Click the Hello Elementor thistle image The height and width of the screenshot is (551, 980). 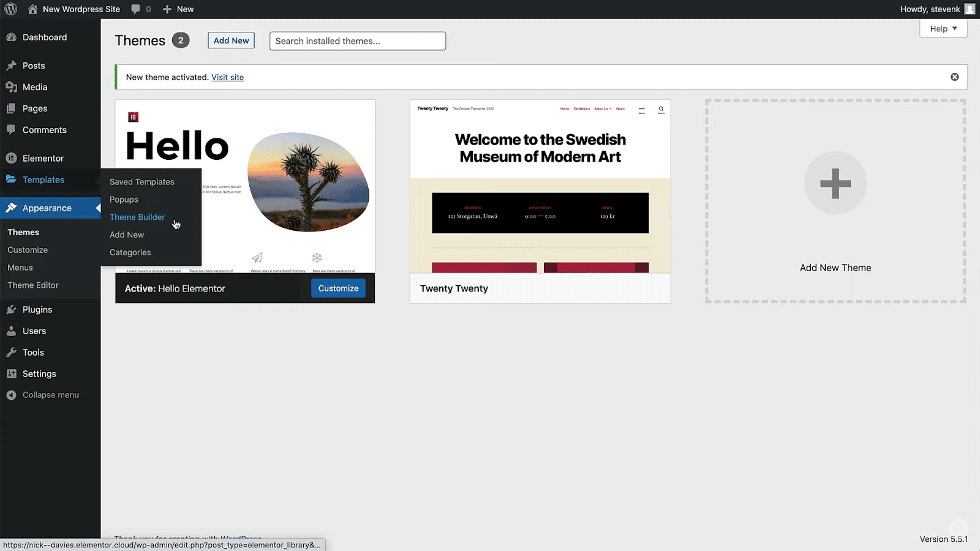308,182
